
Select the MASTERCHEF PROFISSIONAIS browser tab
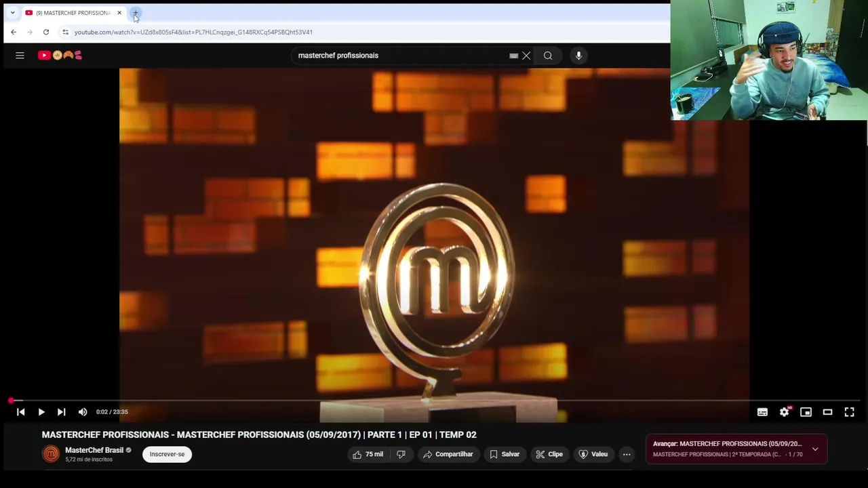[73, 13]
